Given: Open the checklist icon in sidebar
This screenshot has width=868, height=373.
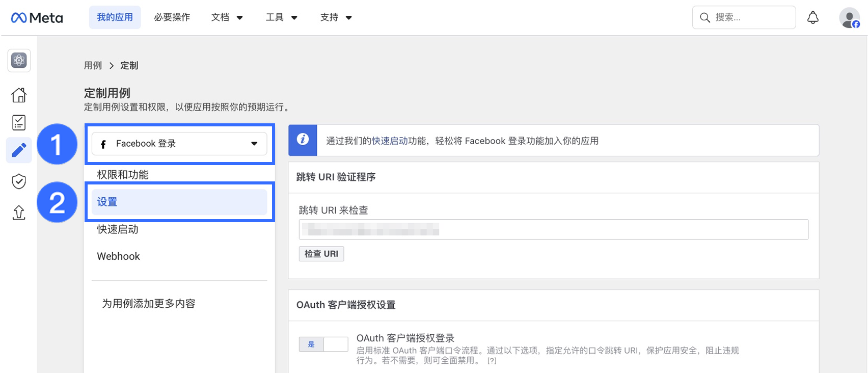Looking at the screenshot, I should 19,122.
